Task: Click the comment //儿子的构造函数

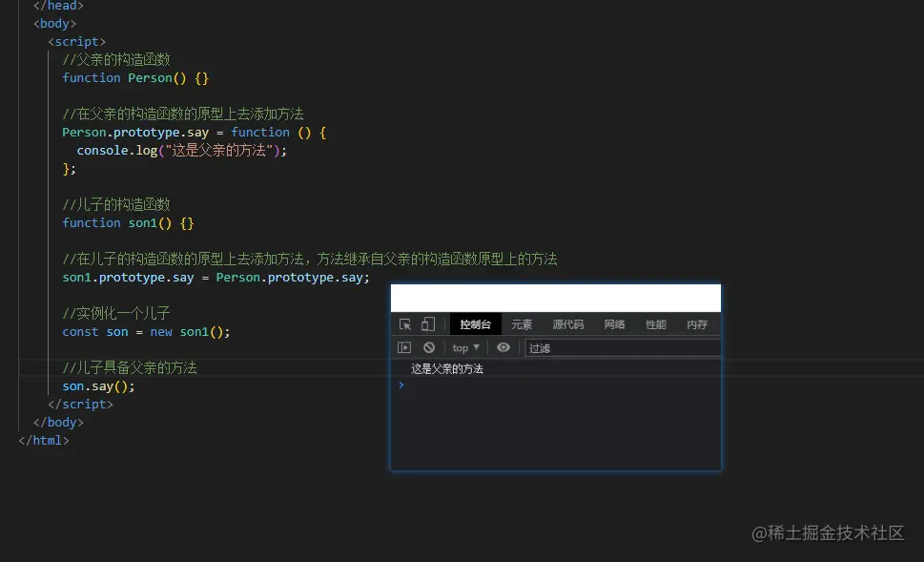Action: 116,204
